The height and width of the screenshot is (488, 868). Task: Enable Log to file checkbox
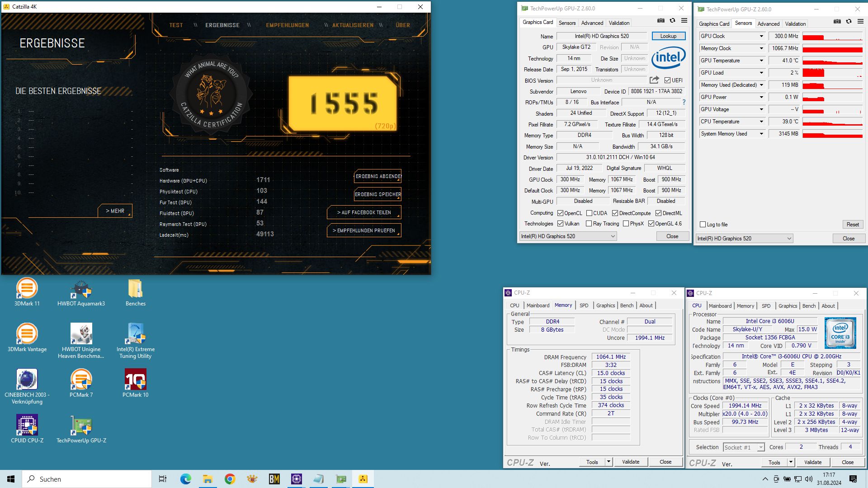[x=703, y=225]
